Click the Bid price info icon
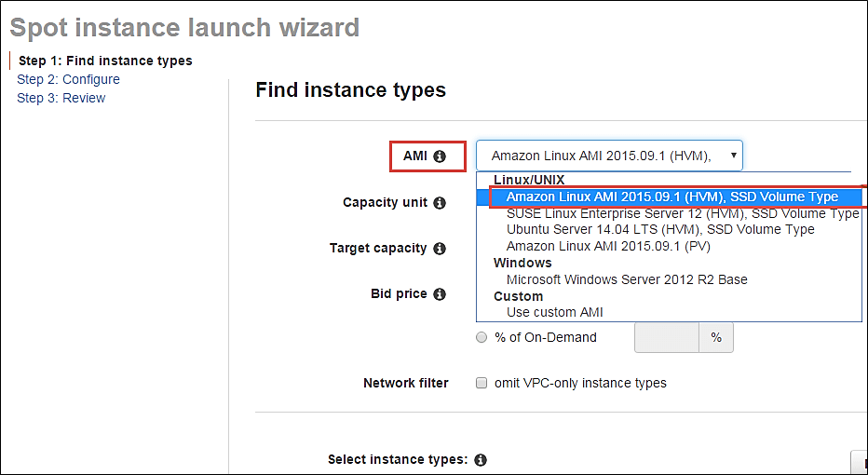868x475 pixels. tap(440, 294)
